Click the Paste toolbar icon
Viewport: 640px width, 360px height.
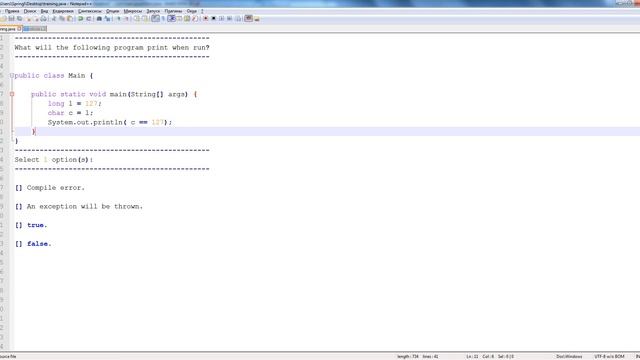click(x=70, y=19)
